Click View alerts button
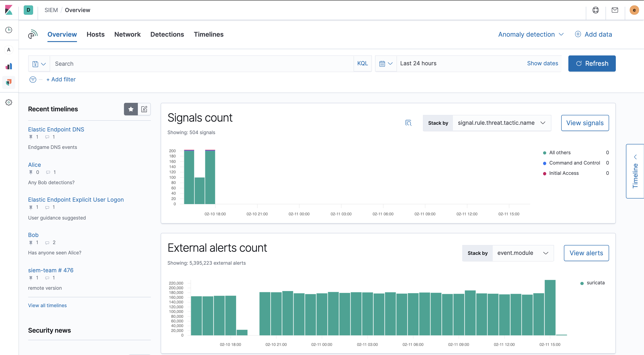Image resolution: width=644 pixels, height=355 pixels. point(586,253)
